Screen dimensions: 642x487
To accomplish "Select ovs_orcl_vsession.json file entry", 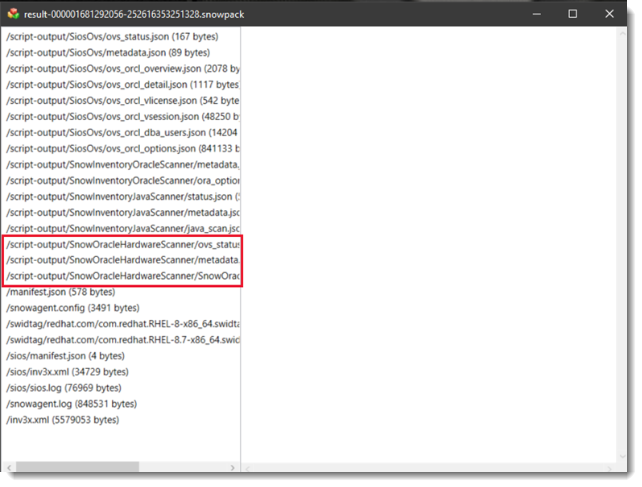I will (123, 116).
